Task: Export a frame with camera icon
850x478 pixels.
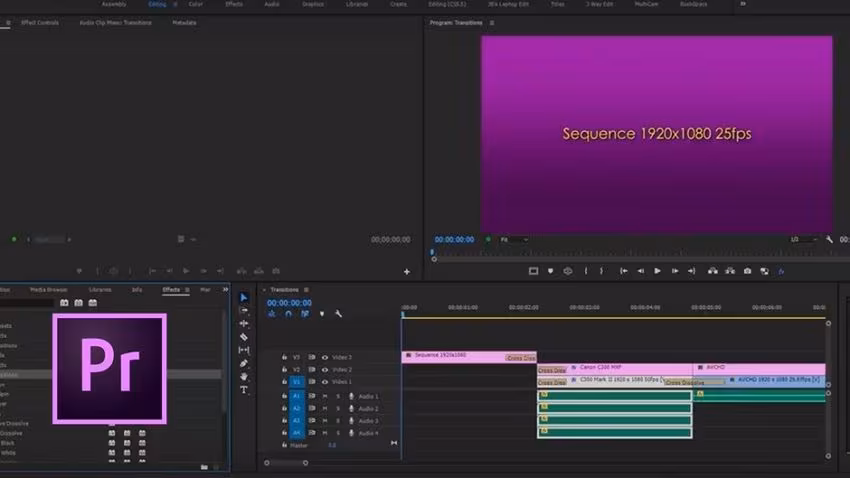Action: click(x=748, y=271)
